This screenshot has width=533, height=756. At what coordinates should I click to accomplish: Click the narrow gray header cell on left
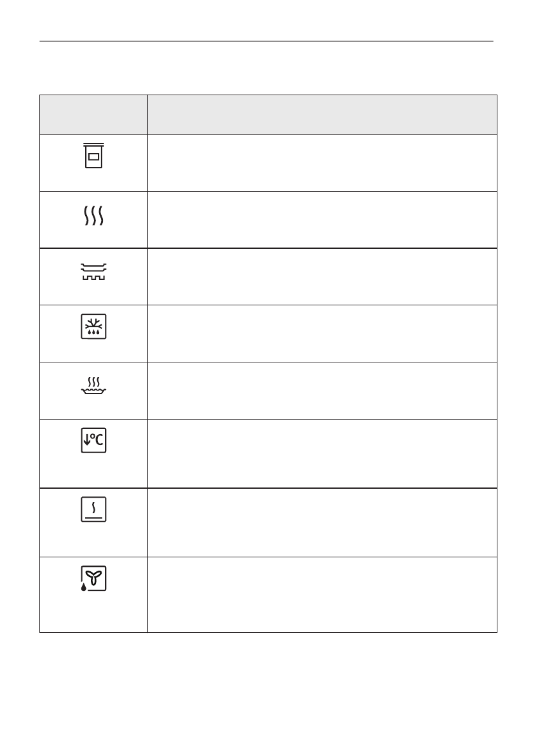click(x=93, y=114)
